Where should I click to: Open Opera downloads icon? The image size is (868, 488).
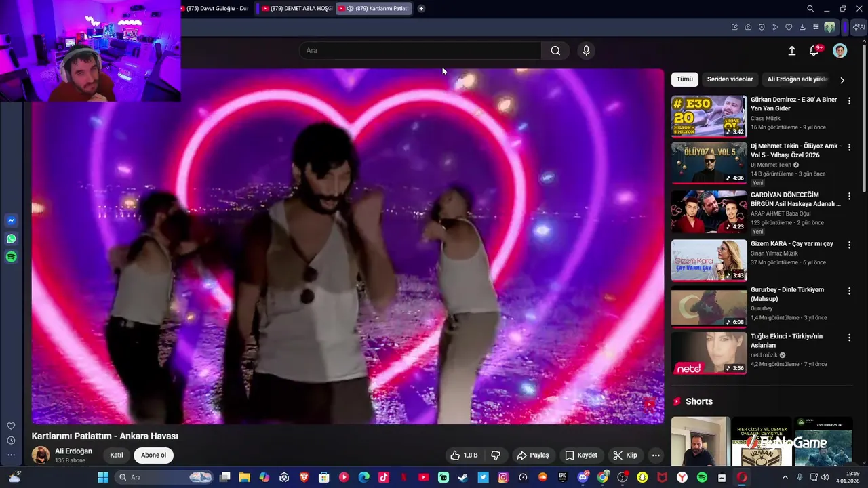(x=802, y=27)
